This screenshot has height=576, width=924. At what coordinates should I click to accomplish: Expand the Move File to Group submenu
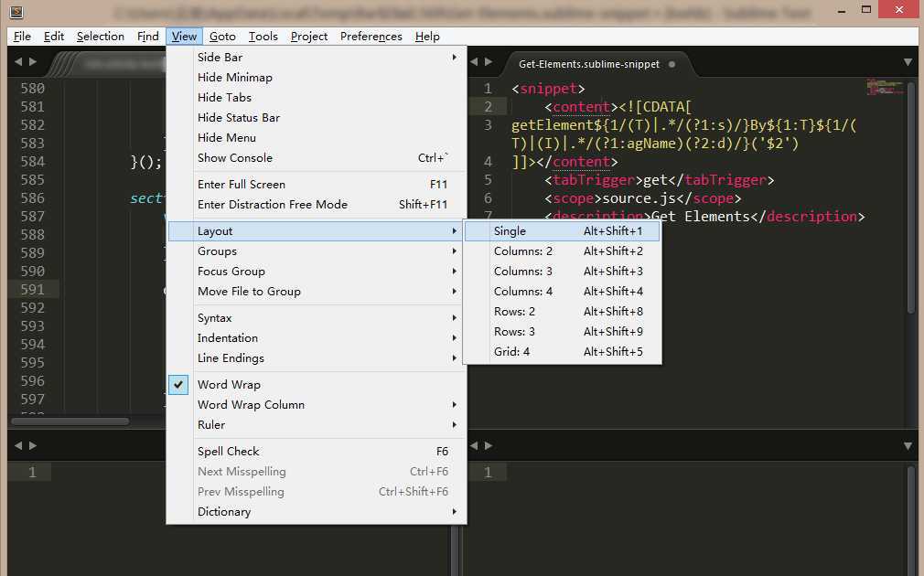317,291
